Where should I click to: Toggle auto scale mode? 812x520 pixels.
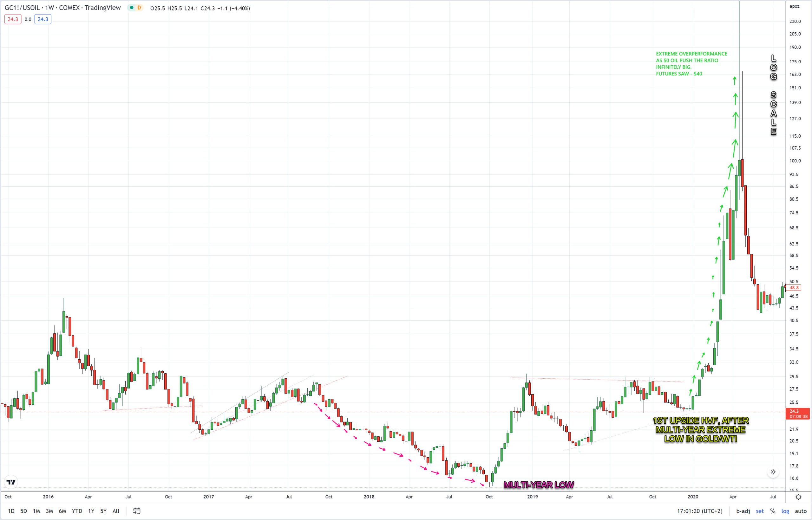click(801, 511)
